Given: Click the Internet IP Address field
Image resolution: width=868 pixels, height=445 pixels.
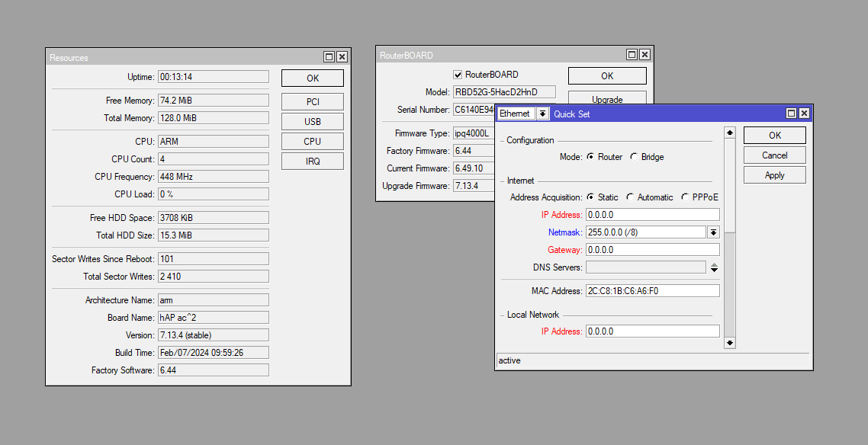Looking at the screenshot, I should pos(653,214).
